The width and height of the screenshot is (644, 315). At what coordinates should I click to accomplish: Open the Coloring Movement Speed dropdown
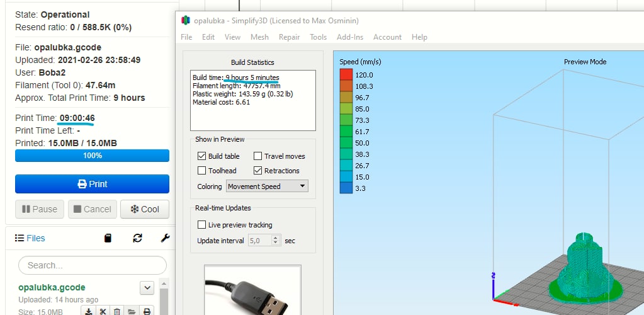[267, 186]
